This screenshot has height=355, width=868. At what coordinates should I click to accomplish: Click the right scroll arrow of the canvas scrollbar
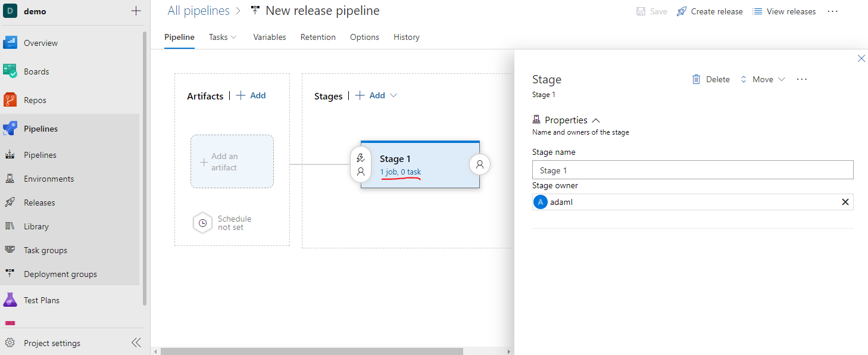point(509,351)
